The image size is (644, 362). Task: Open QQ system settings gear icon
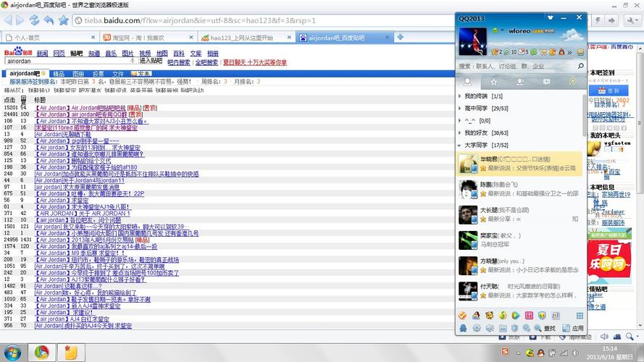(x=477, y=327)
